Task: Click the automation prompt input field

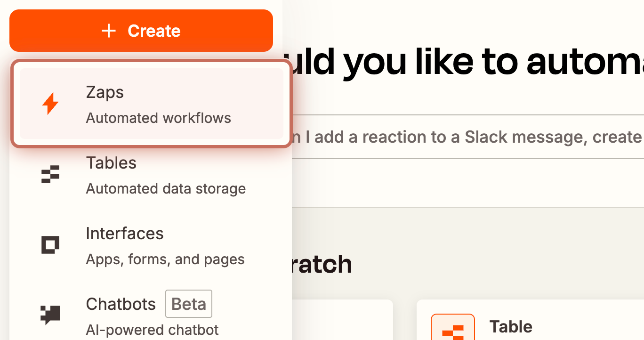Action: pos(467,137)
